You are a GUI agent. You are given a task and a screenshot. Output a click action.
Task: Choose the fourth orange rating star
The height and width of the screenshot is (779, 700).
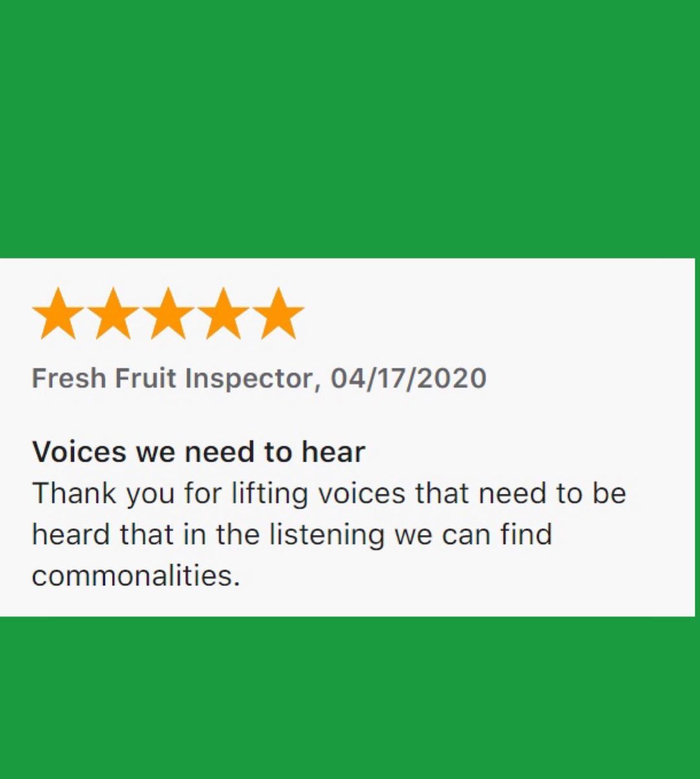[223, 314]
